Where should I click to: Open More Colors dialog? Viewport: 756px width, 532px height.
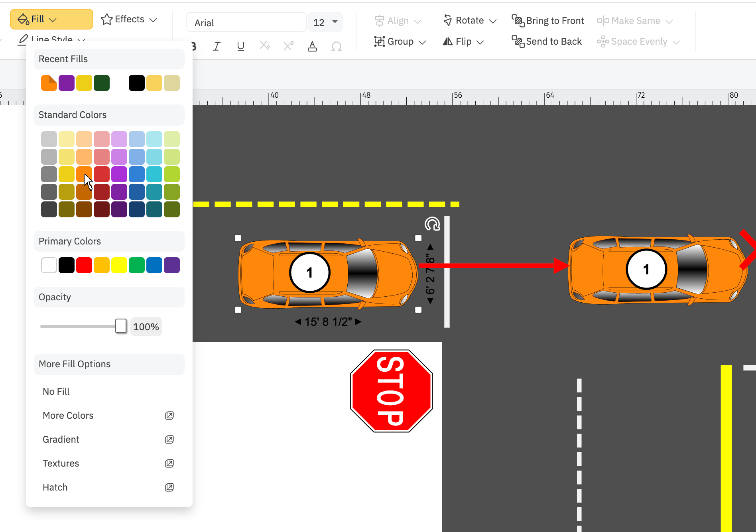coord(68,415)
